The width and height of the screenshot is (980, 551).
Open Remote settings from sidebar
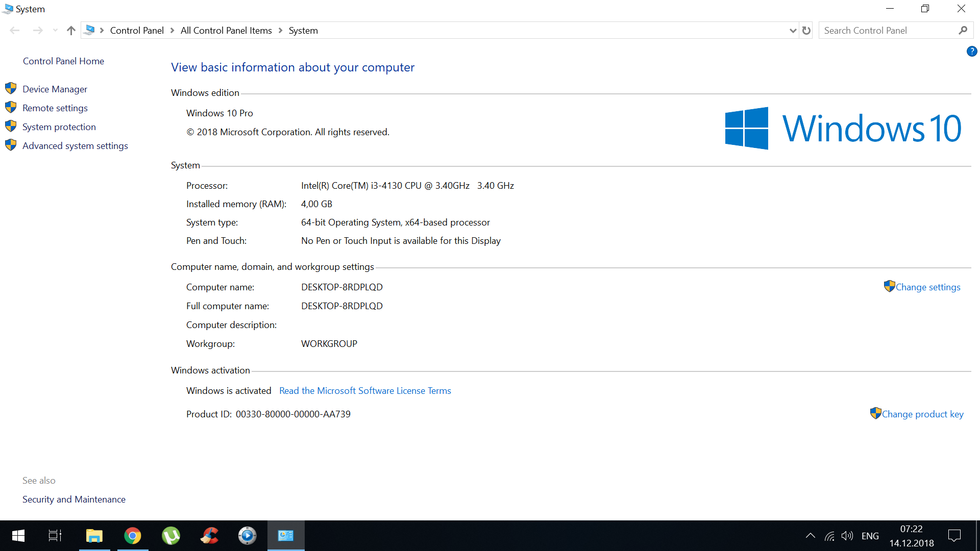point(55,108)
